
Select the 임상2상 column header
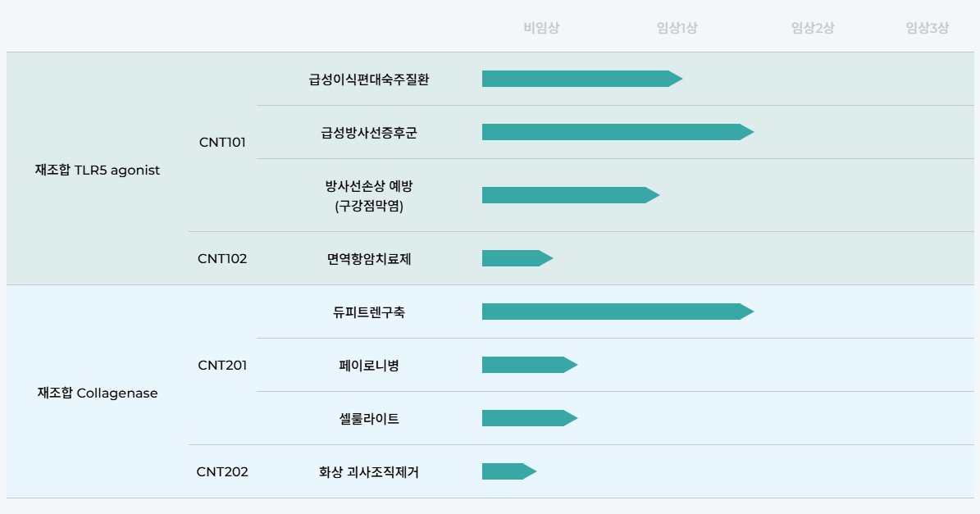(813, 28)
